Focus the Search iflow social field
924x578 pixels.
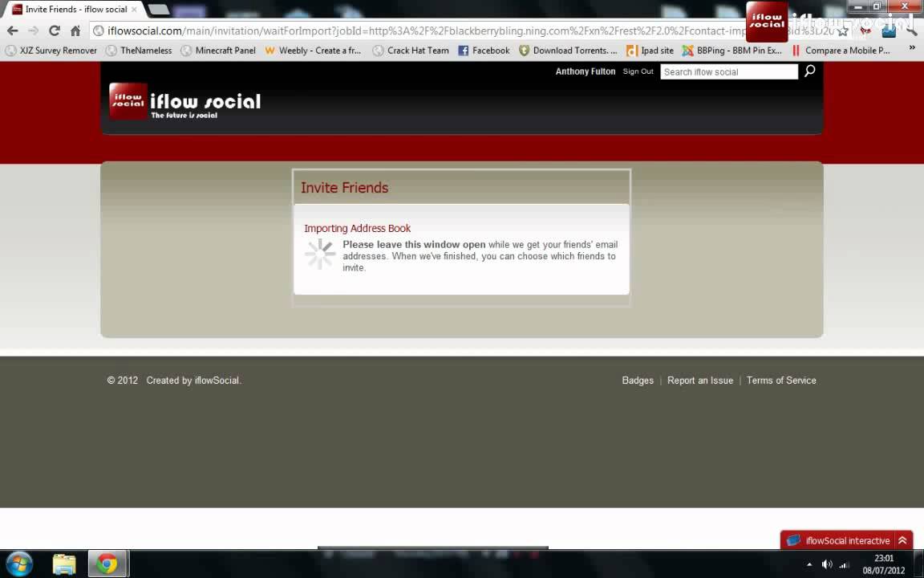729,72
